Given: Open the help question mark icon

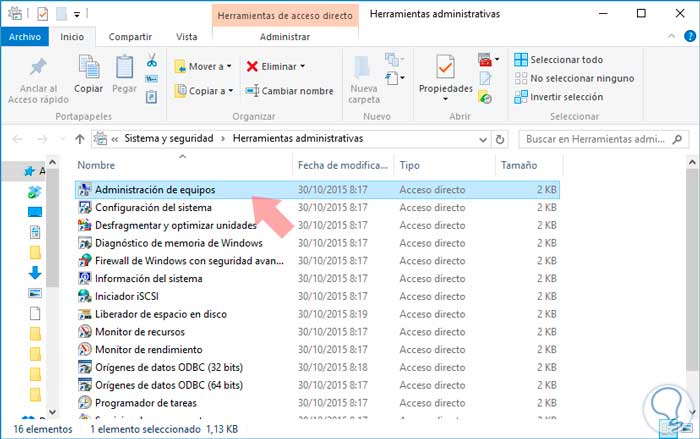Looking at the screenshot, I should click(690, 36).
